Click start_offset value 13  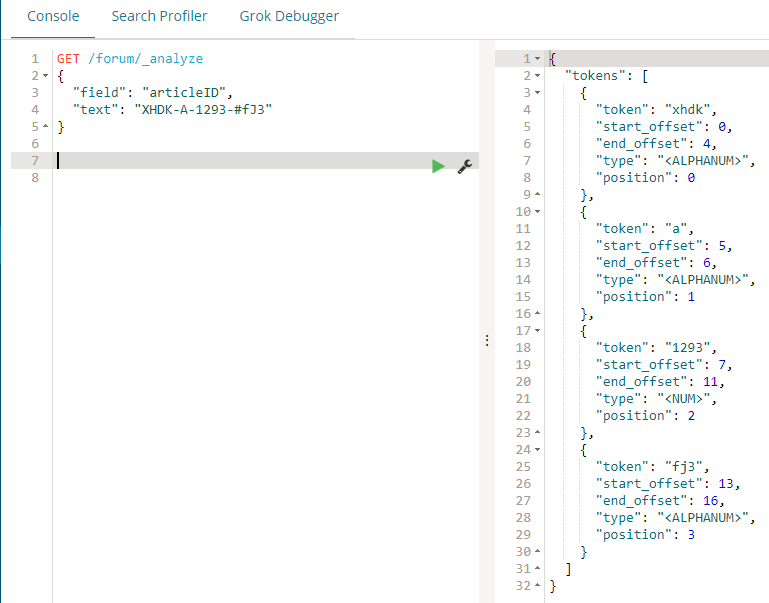[x=726, y=483]
